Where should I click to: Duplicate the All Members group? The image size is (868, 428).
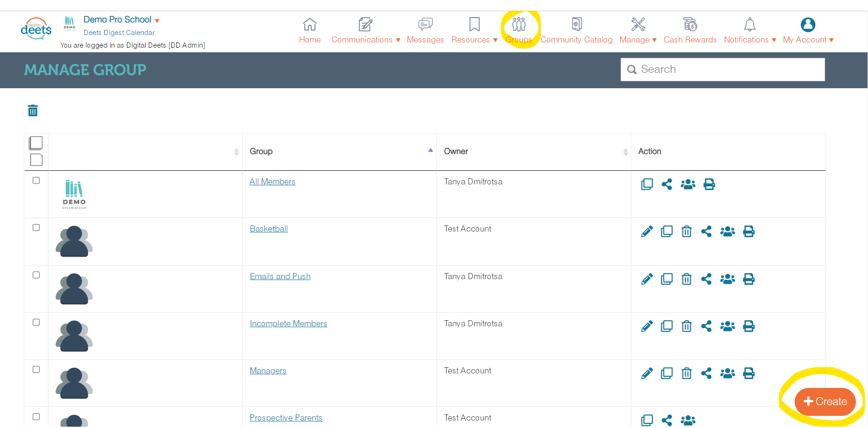pyautogui.click(x=647, y=184)
